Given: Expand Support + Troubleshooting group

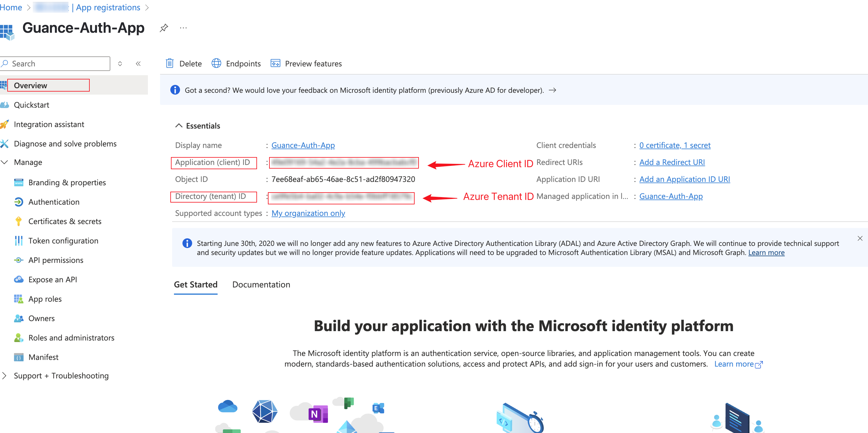Looking at the screenshot, I should click(5, 376).
